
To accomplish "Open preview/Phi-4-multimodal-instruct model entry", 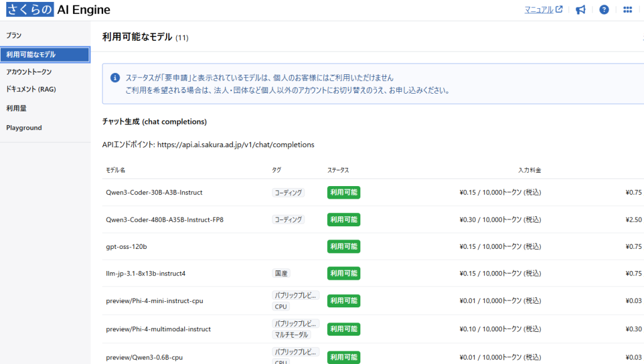I will tap(158, 329).
